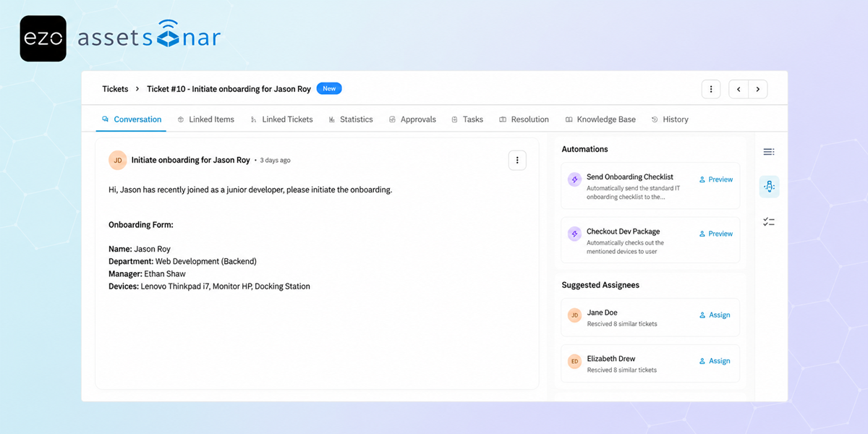Switch to the Statistics tab

pos(351,119)
